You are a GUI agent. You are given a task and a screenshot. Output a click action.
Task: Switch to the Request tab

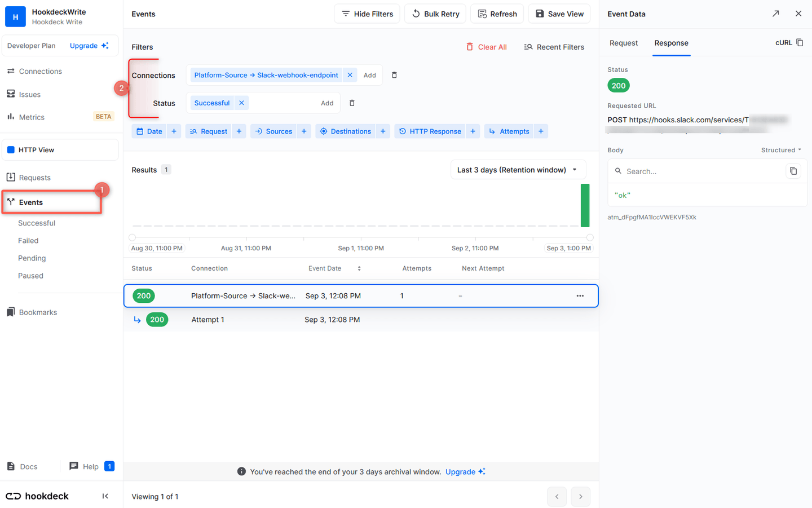coord(625,43)
